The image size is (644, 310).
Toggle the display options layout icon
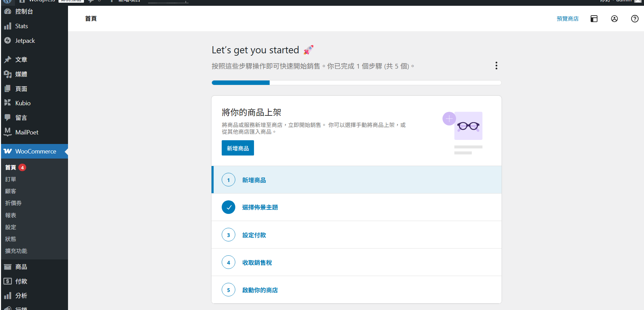tap(594, 19)
